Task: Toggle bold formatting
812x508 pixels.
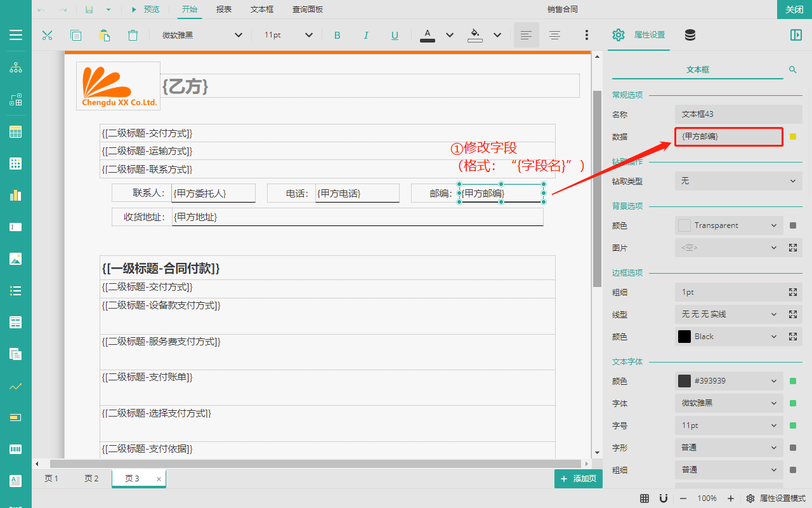Action: pos(337,36)
